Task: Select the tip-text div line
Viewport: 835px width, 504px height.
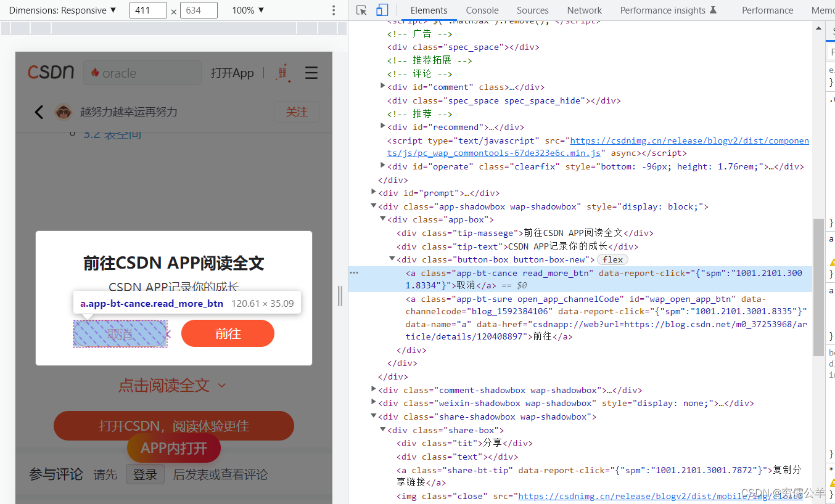Action: pos(517,246)
